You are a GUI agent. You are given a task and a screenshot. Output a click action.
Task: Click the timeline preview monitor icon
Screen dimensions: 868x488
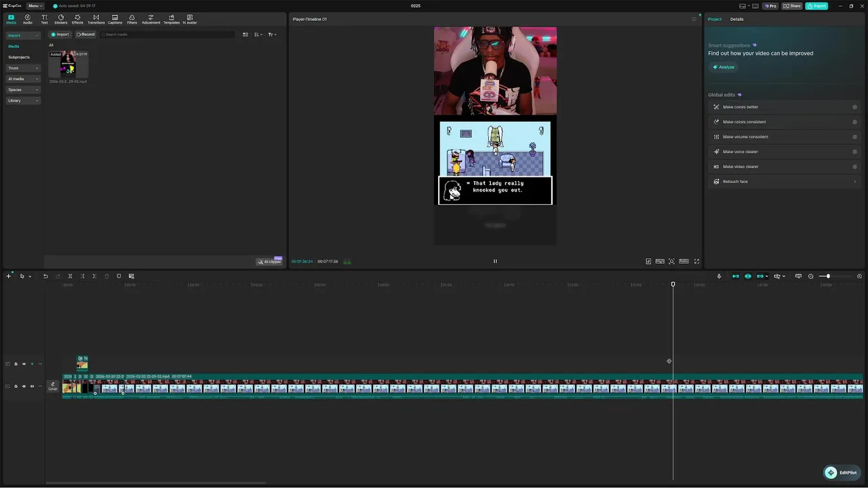pyautogui.click(x=798, y=276)
